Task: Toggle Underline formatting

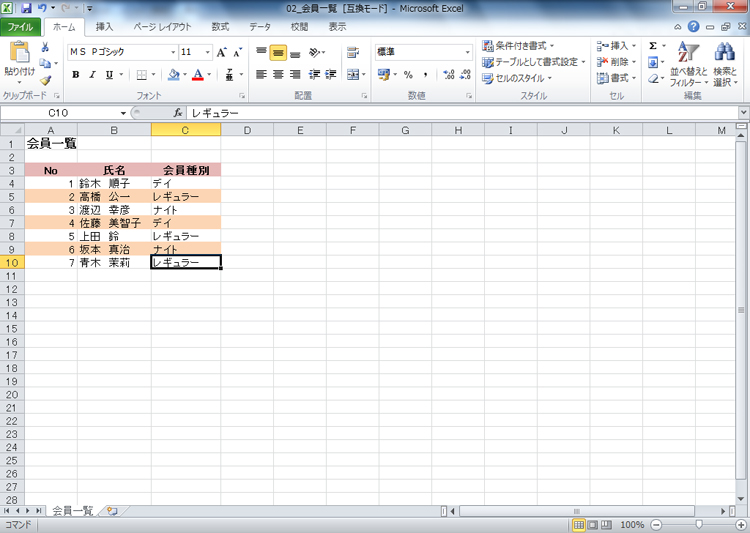Action: (x=109, y=75)
